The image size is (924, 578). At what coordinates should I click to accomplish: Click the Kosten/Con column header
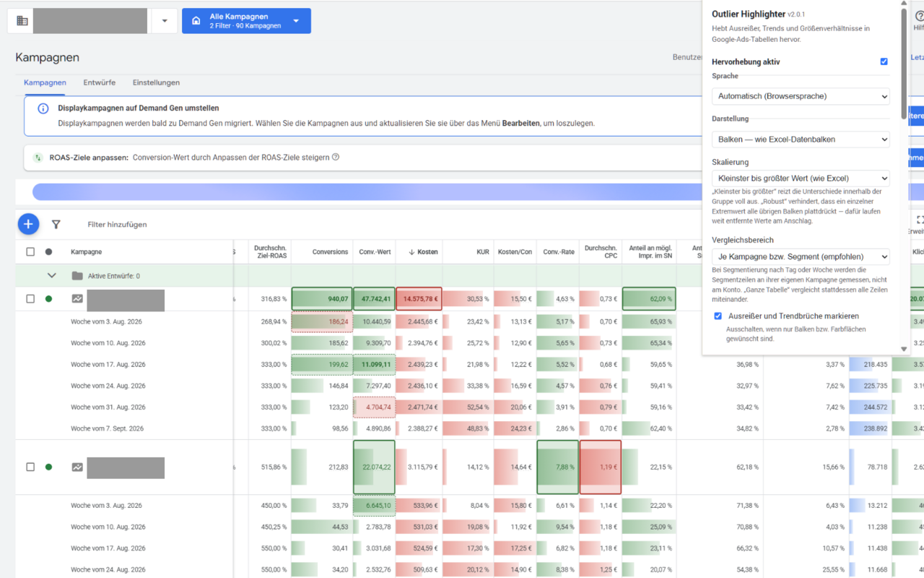(515, 252)
